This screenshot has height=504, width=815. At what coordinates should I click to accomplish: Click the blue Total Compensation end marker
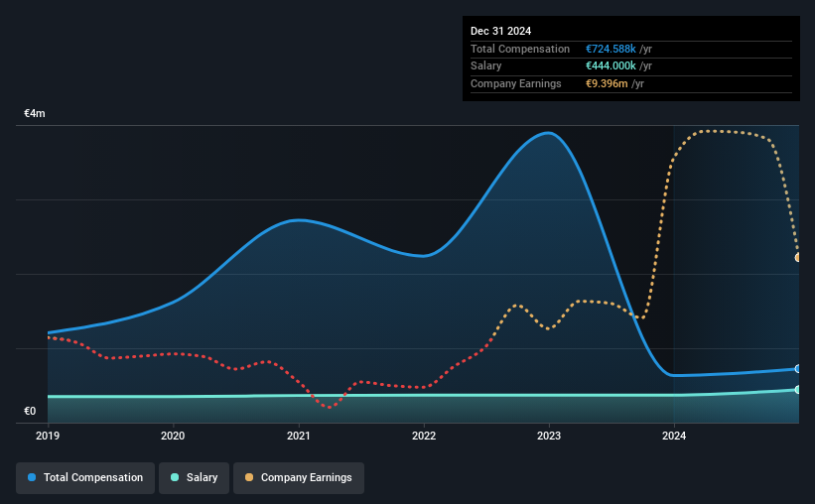pyautogui.click(x=797, y=369)
